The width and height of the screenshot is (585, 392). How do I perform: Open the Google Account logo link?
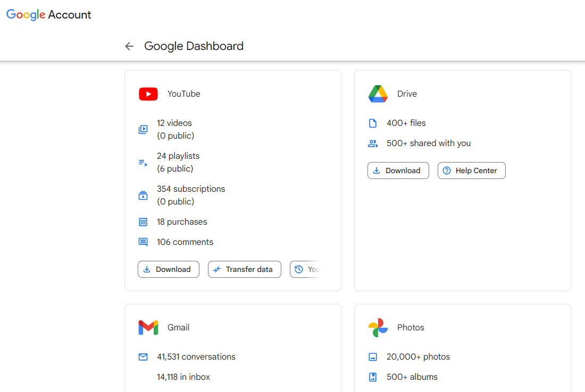coord(49,15)
